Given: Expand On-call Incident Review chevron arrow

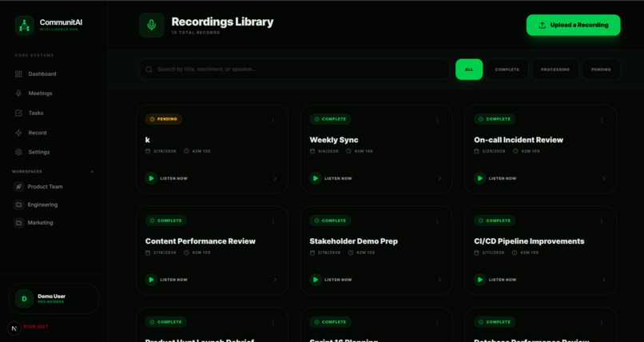Looking at the screenshot, I should coord(603,179).
